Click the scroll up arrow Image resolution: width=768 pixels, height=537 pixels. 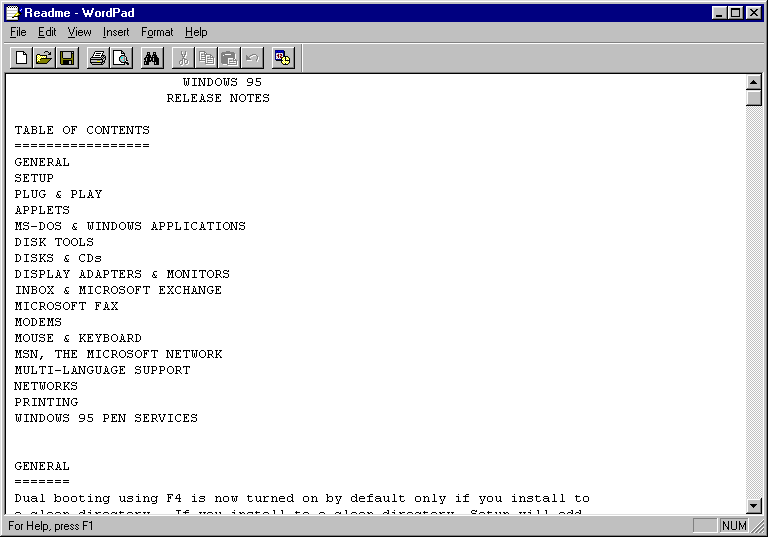pos(754,82)
